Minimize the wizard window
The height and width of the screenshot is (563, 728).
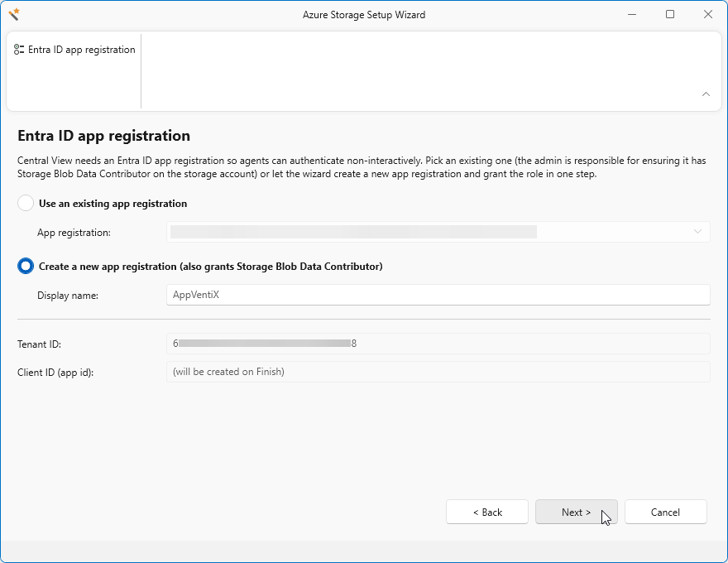[632, 14]
